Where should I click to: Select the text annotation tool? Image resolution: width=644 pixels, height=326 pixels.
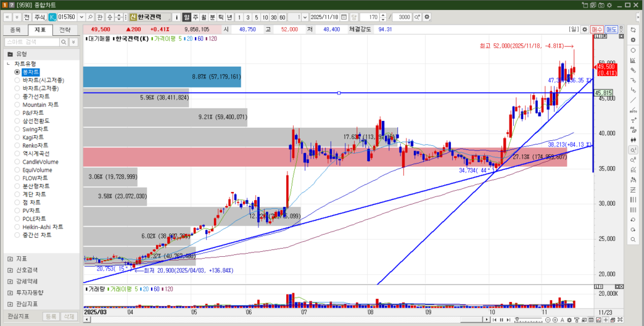click(633, 120)
